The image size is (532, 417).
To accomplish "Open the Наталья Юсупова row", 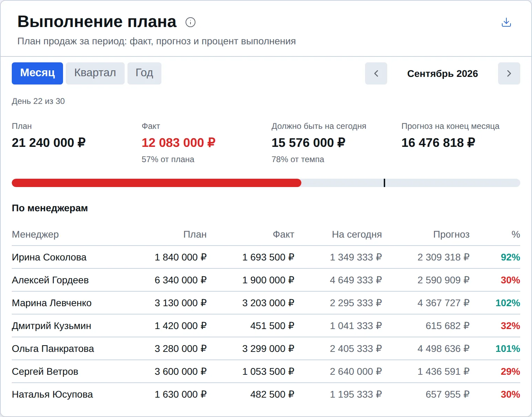I will [x=266, y=394].
